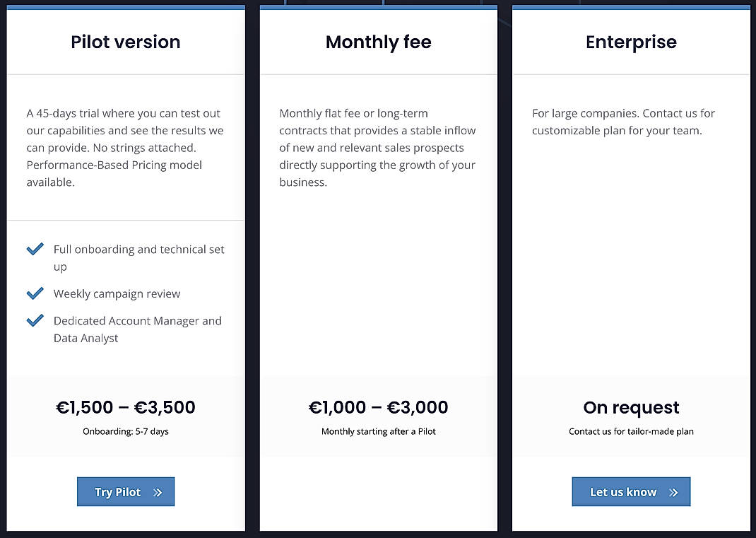756x538 pixels.
Task: Select the Monthly fee heading
Action: [x=378, y=42]
